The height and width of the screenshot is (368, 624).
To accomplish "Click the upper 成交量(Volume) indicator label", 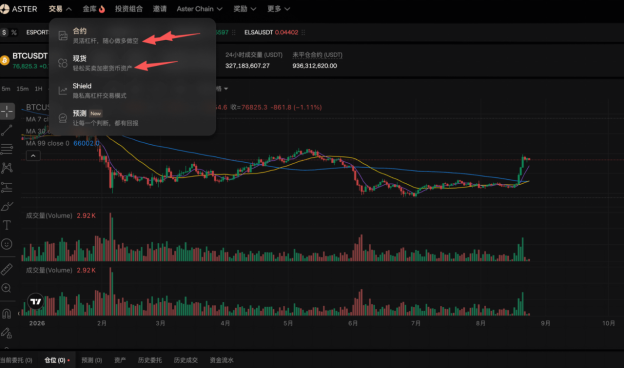I will [49, 216].
